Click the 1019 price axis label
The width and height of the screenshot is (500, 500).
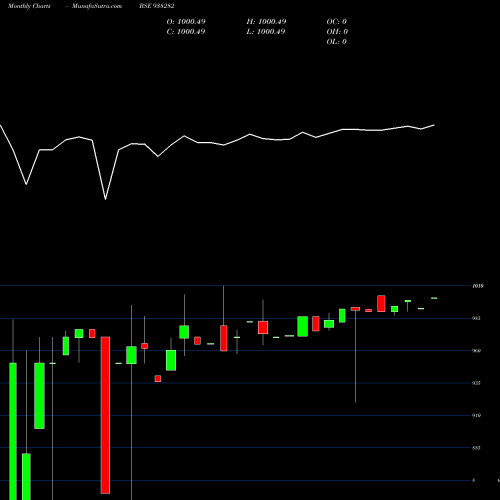(x=478, y=286)
